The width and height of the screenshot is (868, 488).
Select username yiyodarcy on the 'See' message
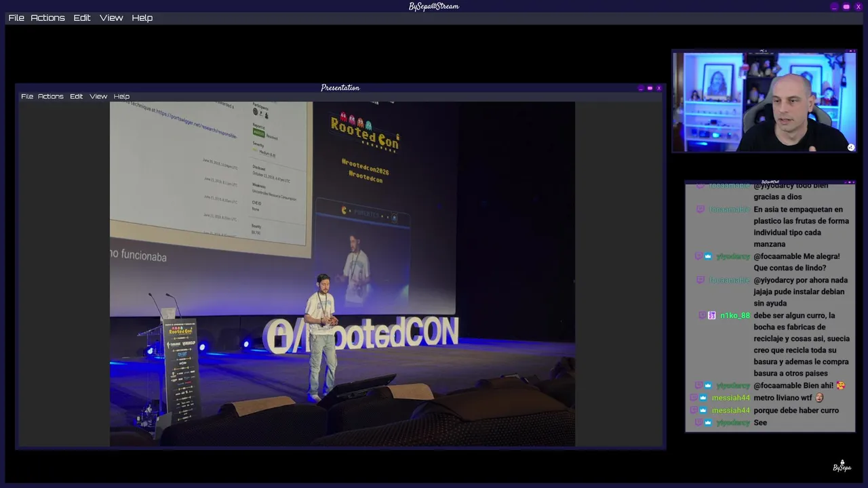tap(733, 423)
